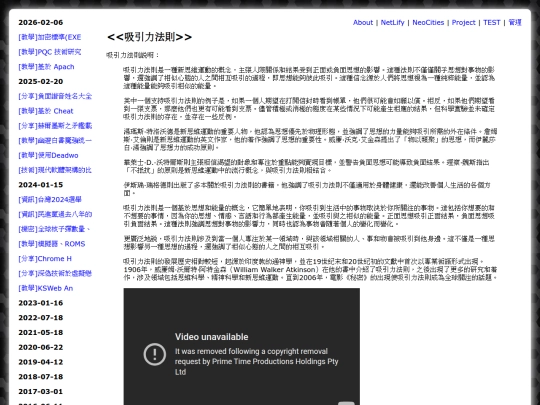This screenshot has height=405, width=540.
Task: Open the [教學]KSWeb An article link
Action: tap(45, 288)
